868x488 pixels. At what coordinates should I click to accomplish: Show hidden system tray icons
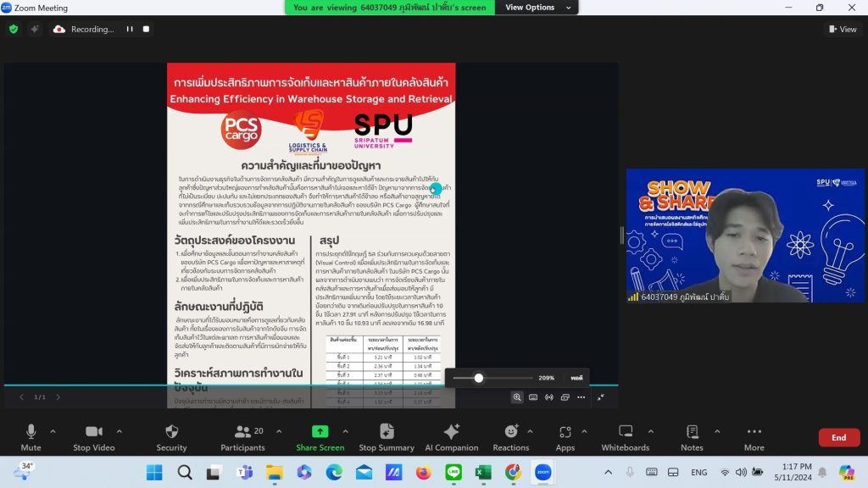click(608, 473)
